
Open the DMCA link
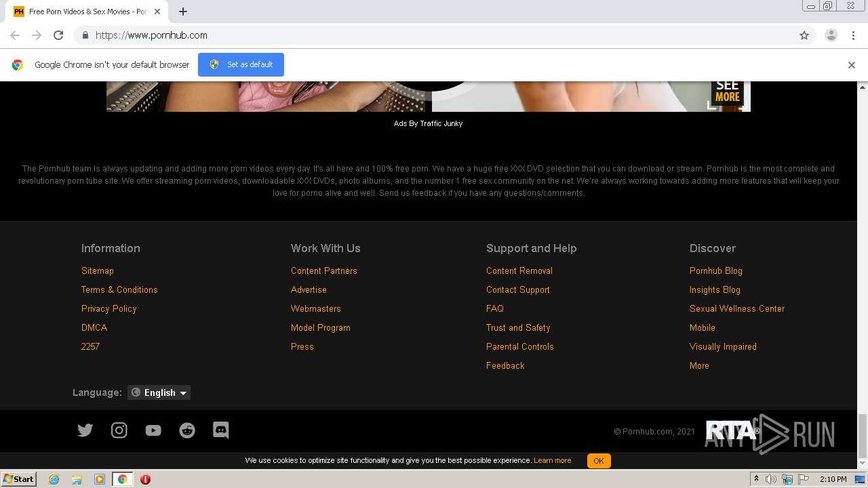[94, 327]
